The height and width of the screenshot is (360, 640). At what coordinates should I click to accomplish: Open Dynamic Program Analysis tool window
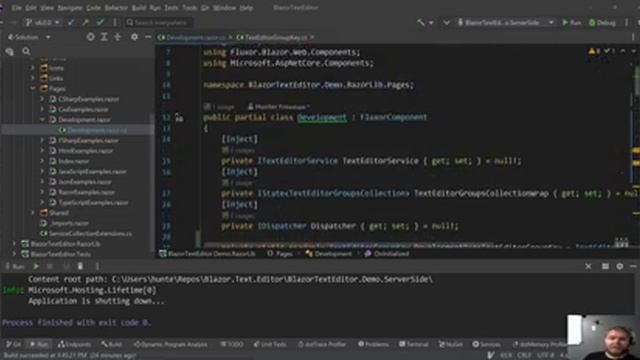click(170, 344)
